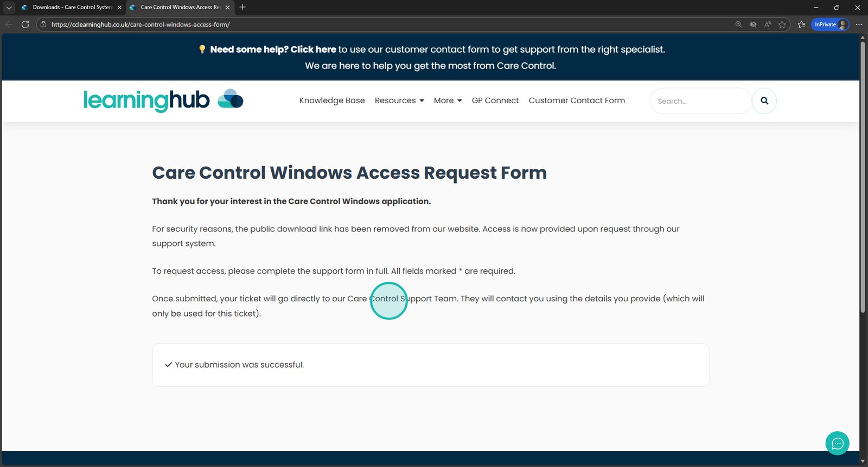Open the chat widget bubble

[x=837, y=444]
